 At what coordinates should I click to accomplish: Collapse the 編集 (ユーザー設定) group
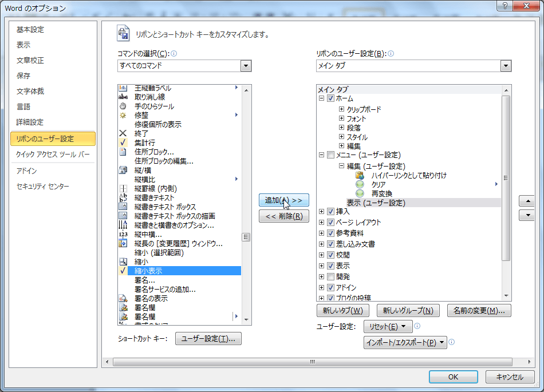coord(341,166)
